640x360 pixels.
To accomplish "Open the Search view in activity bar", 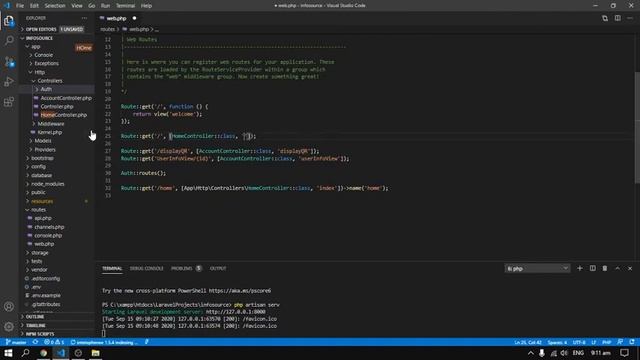I will click(9, 40).
